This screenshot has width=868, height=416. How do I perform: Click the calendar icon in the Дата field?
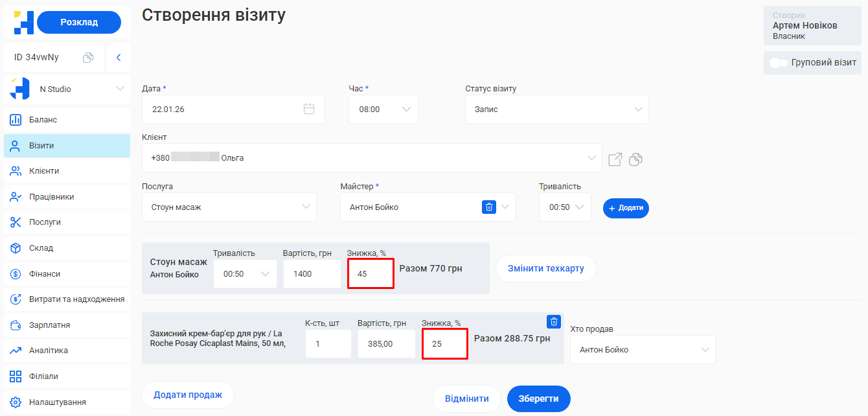pyautogui.click(x=309, y=109)
